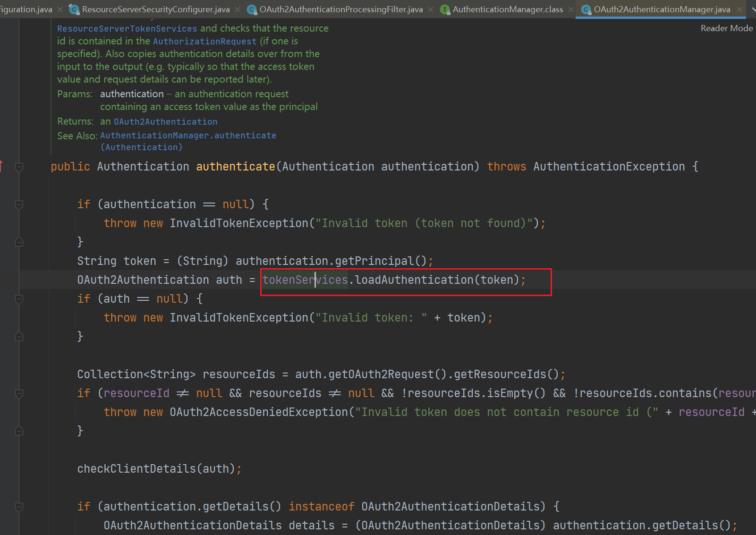Image resolution: width=756 pixels, height=535 pixels.
Task: Switch to the AuthenticationManager.class tab
Action: point(508,9)
